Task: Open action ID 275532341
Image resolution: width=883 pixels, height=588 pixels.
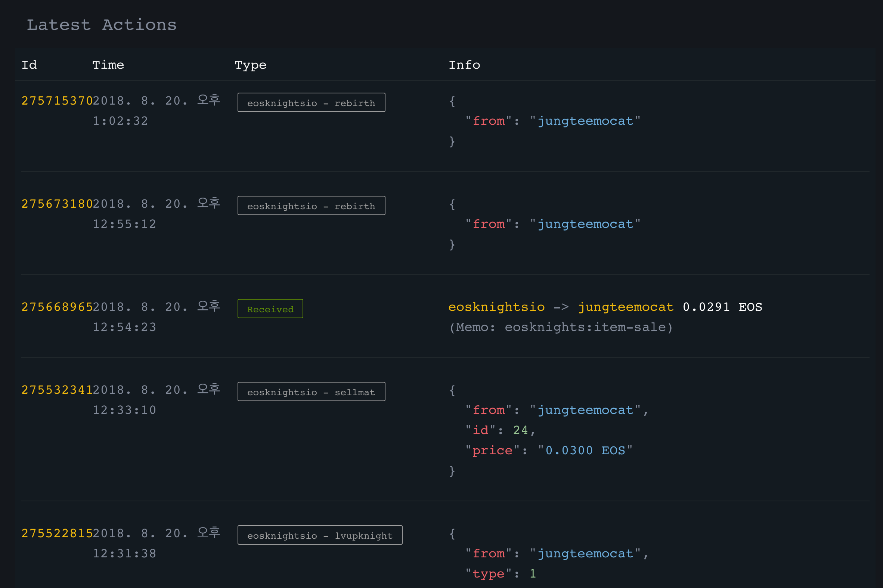Action: pyautogui.click(x=57, y=390)
